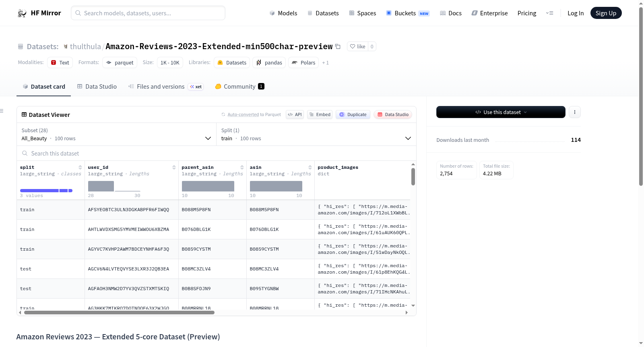Image resolution: width=644 pixels, height=347 pixels.
Task: Click the table vertical scrollbar thumb
Action: tap(413, 177)
